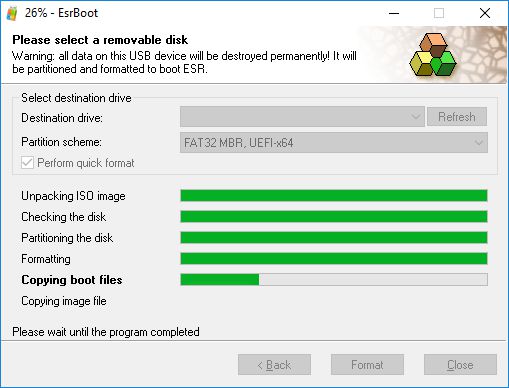
Task: Click the colored cubes logo in header
Action: (432, 54)
